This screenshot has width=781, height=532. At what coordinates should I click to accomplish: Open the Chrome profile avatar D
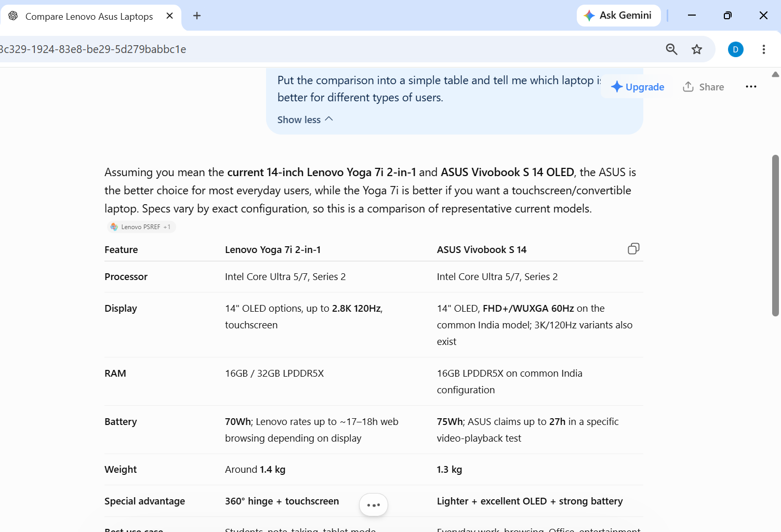tap(735, 49)
